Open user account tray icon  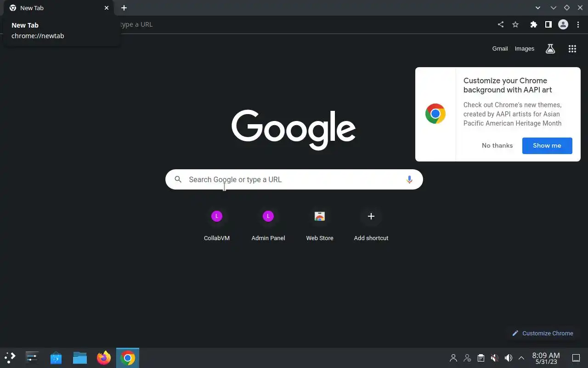[453, 358]
